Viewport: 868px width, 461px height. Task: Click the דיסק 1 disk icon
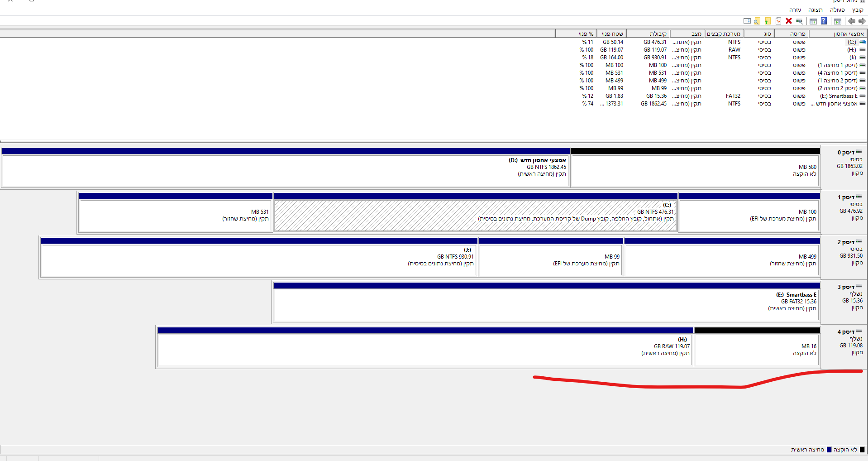point(859,197)
